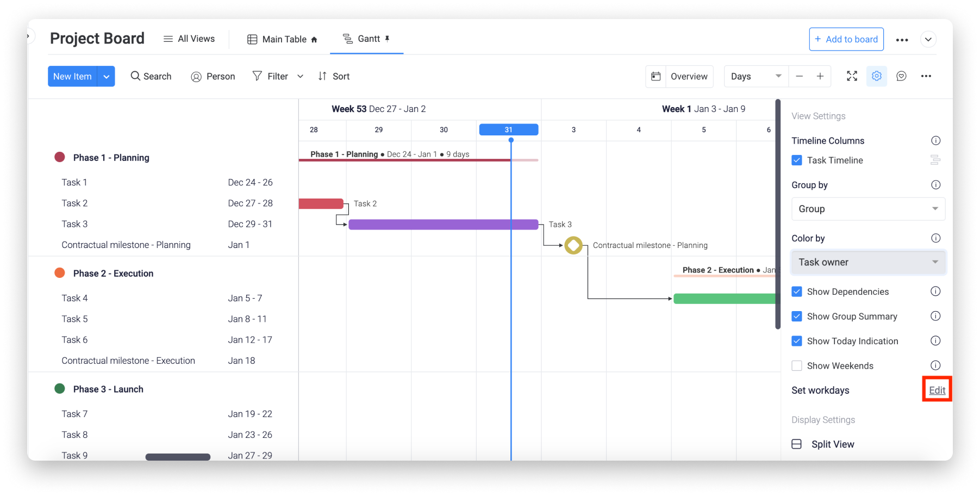
Task: Select Contractual milestone - Execution row
Action: 163,361
